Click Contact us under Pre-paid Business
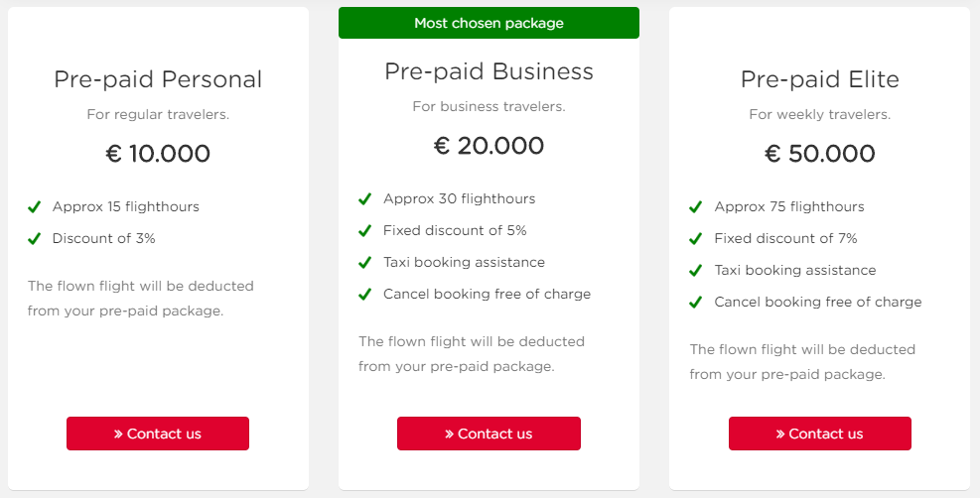The height and width of the screenshot is (498, 980). click(489, 434)
